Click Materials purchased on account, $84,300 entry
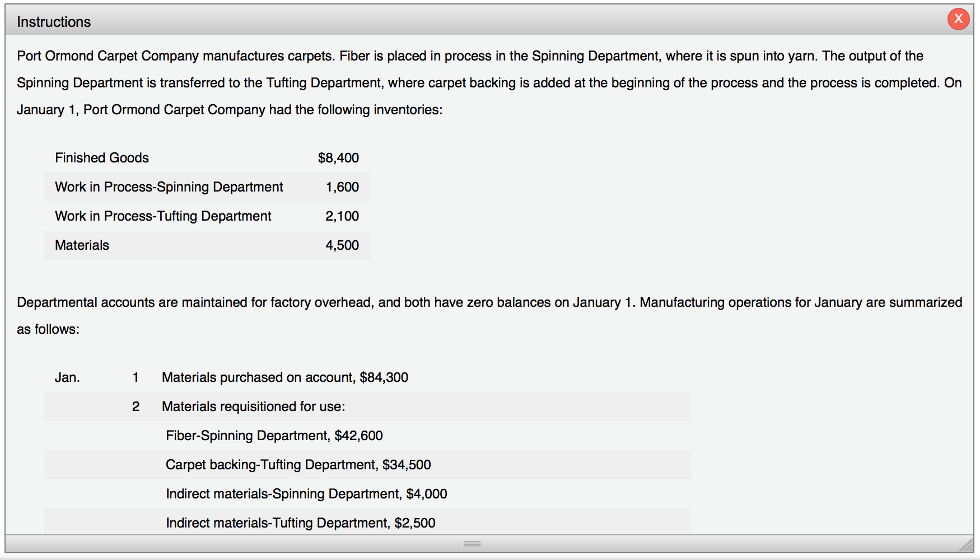The width and height of the screenshot is (980, 560). pos(285,377)
